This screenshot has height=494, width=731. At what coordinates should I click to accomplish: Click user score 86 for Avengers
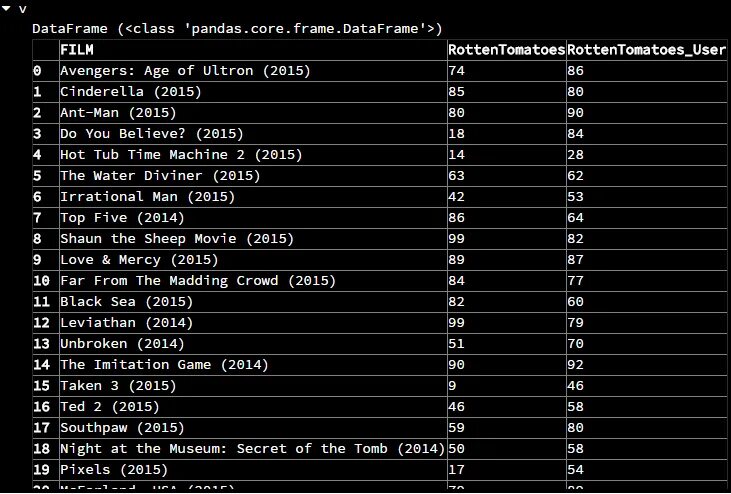coord(647,71)
